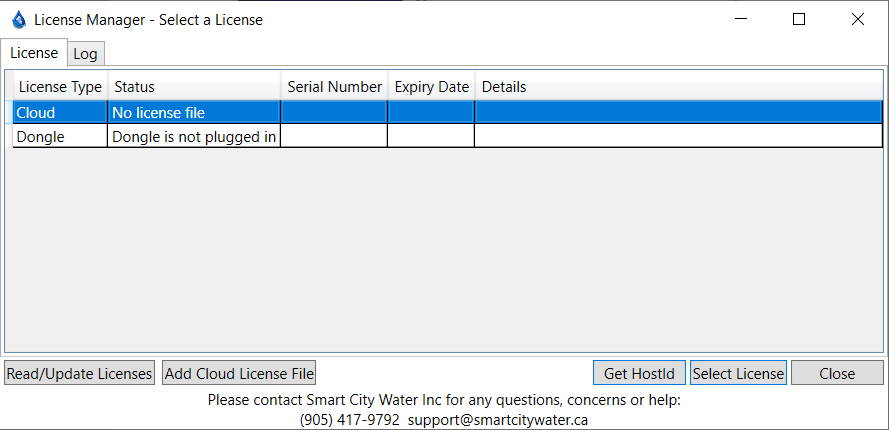Select the License tab
889x430 pixels.
[34, 53]
